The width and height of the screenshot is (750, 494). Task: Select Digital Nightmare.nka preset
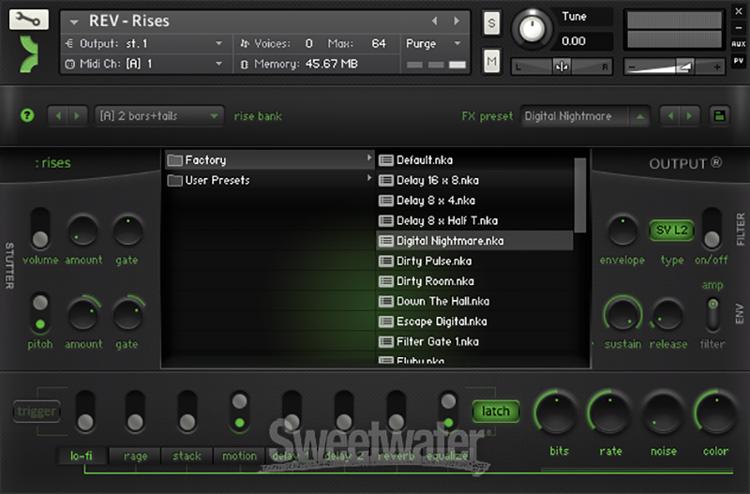(x=450, y=241)
